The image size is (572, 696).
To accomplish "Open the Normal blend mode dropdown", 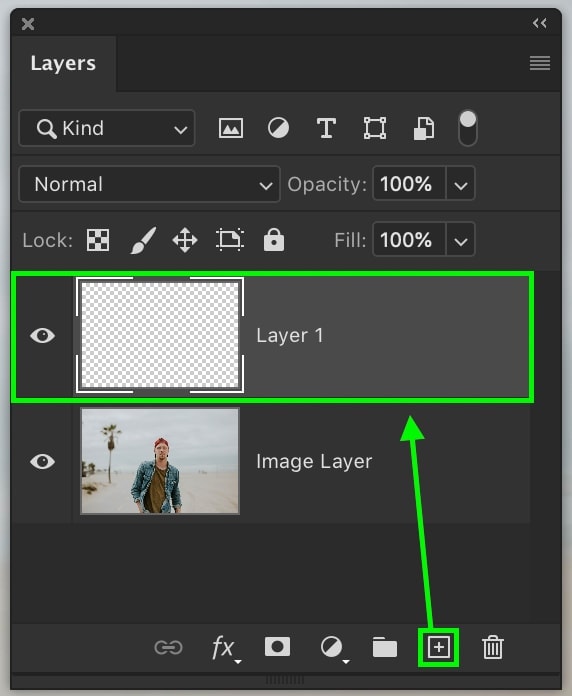I will (150, 184).
